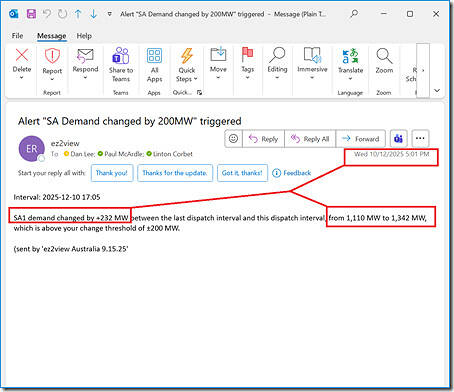Go to next item with down arrow
The width and height of the screenshot is (454, 392).
point(94,14)
